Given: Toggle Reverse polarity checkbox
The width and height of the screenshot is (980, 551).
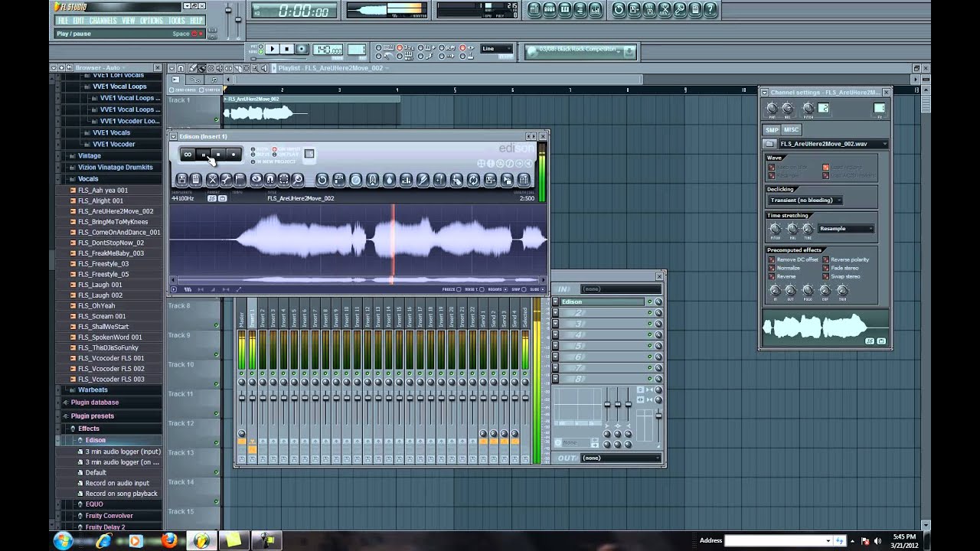Looking at the screenshot, I should [x=825, y=260].
